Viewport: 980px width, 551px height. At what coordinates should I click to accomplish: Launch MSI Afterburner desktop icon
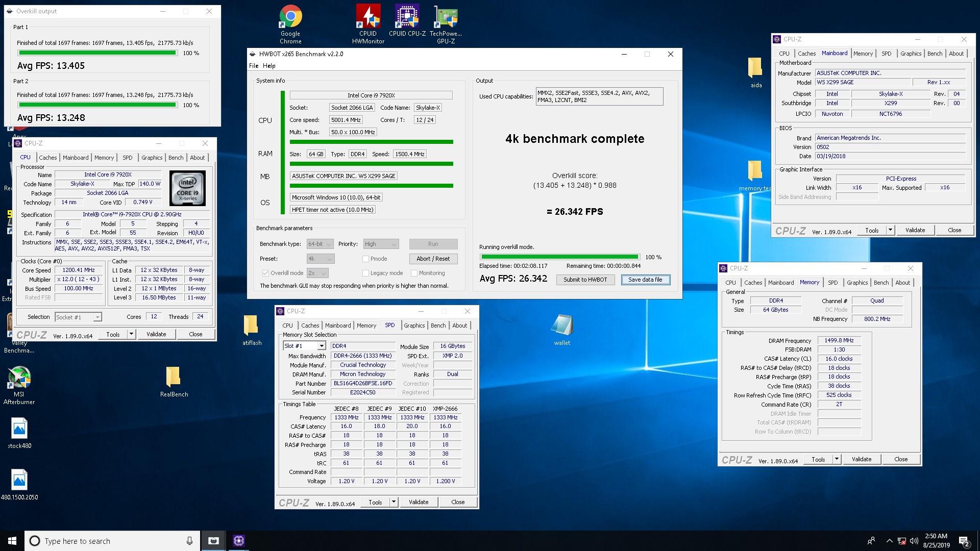19,385
